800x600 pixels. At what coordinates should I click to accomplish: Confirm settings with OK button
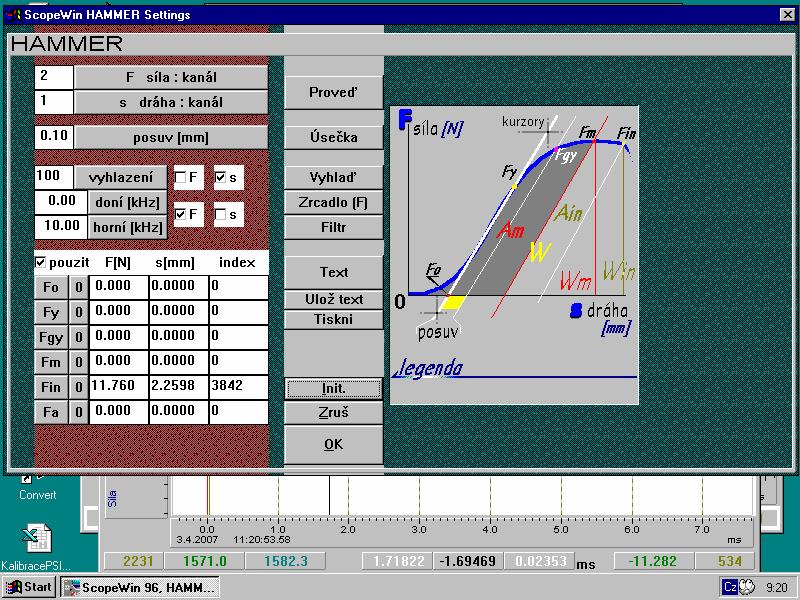(334, 444)
